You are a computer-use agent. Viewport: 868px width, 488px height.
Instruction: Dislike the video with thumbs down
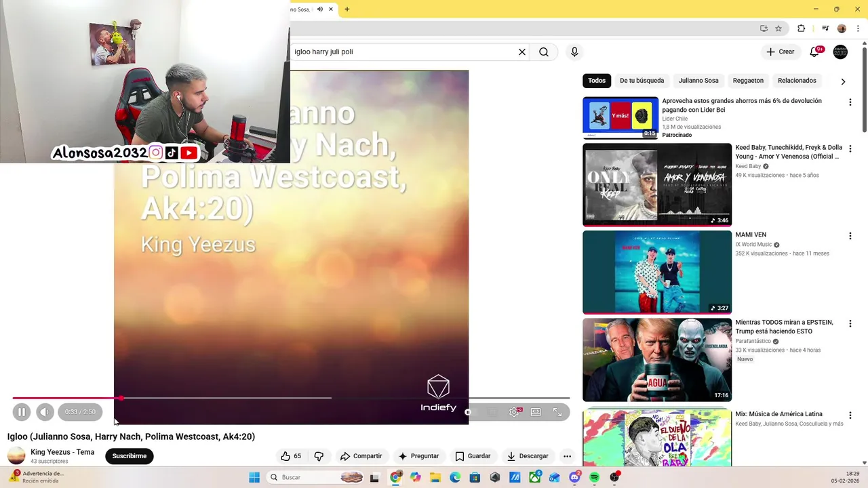(x=319, y=456)
